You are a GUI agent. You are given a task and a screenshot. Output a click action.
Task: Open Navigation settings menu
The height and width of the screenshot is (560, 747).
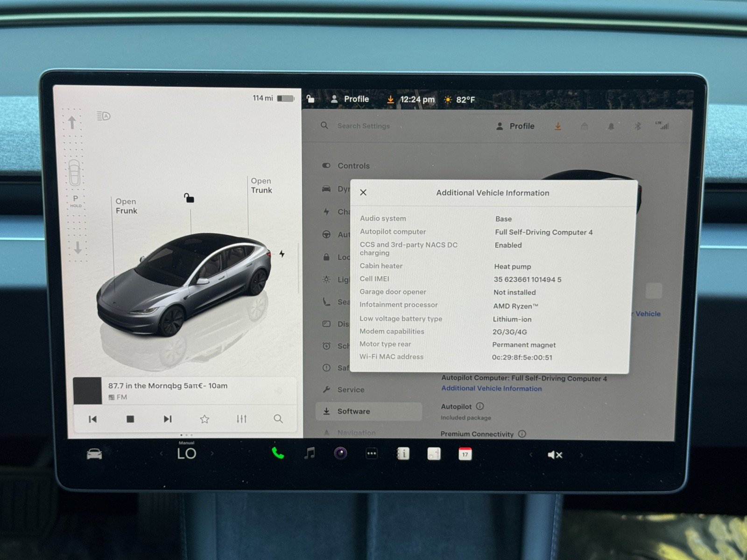(x=350, y=433)
